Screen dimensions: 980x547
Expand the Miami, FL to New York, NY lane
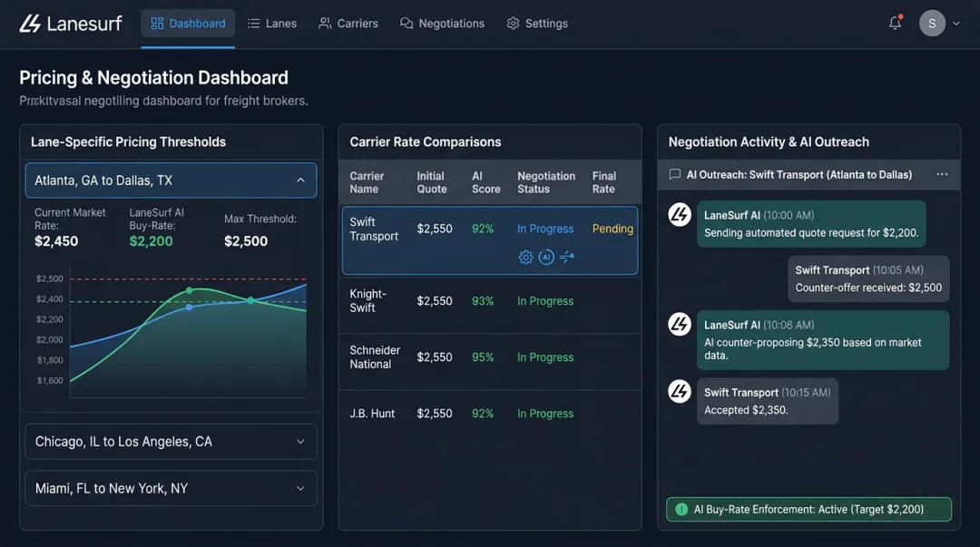pos(171,488)
